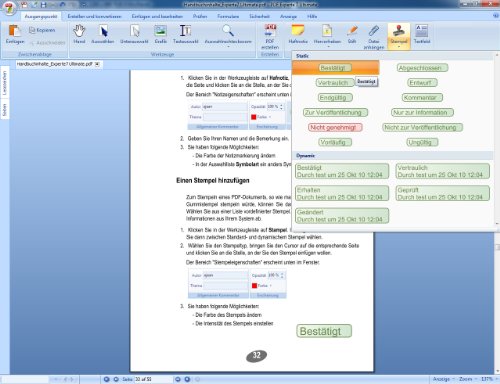Click Datei anhängen paperclip icon
This screenshot has height=384, width=500.
374,36
